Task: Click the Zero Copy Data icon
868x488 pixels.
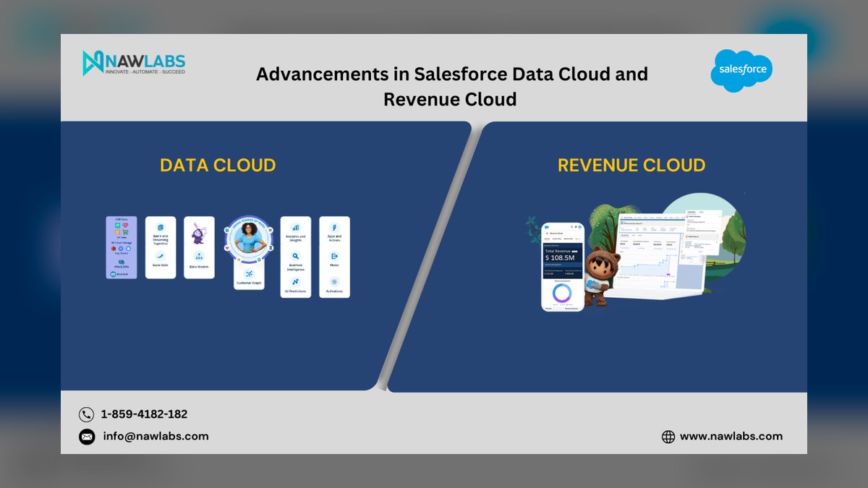Action: pyautogui.click(x=160, y=255)
